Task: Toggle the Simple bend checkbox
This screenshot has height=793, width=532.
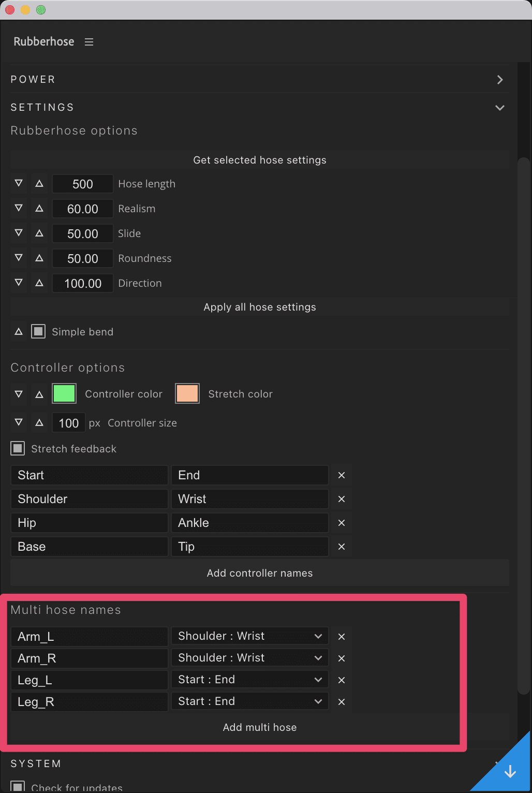Action: click(38, 331)
